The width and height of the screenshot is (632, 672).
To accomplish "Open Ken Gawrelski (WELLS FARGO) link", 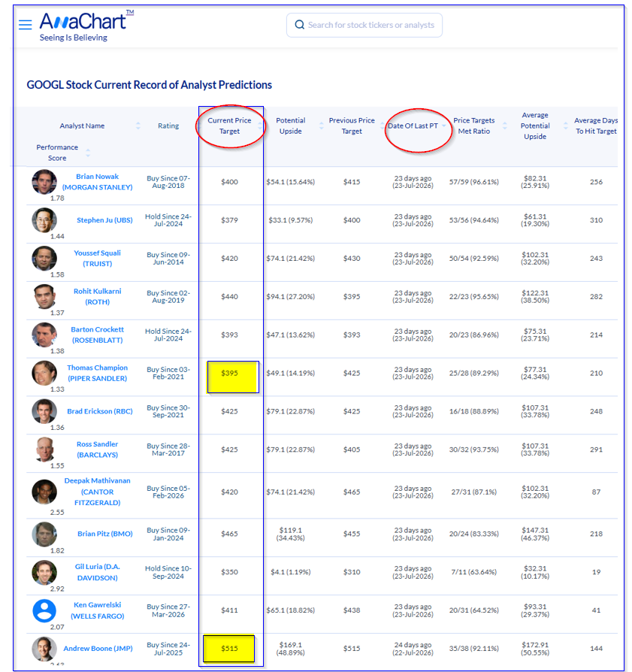I will pyautogui.click(x=97, y=610).
